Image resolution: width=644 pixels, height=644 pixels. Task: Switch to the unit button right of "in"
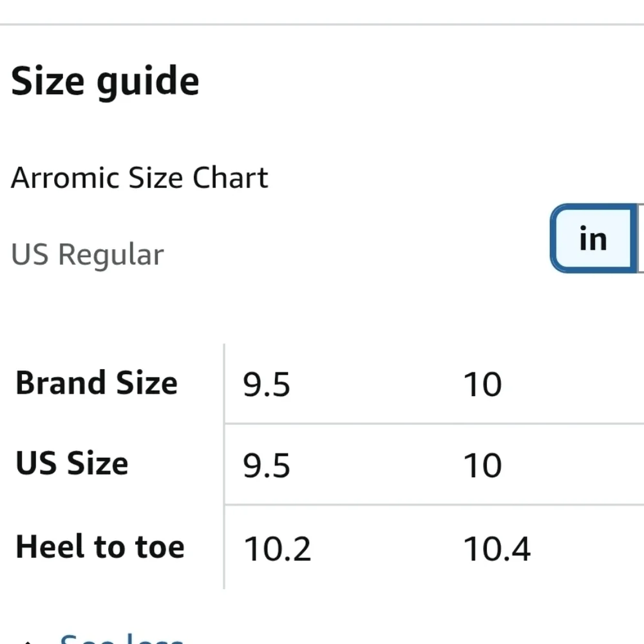[640, 239]
